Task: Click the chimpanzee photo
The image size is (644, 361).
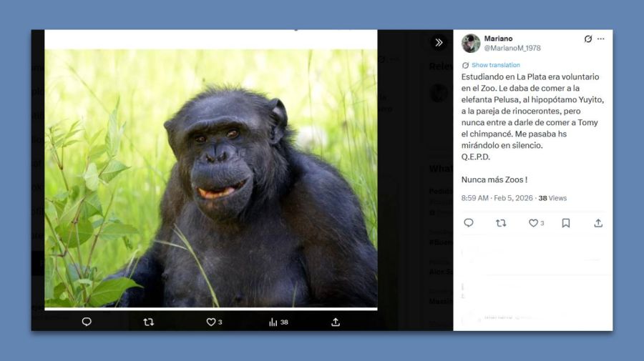Action: (211, 177)
